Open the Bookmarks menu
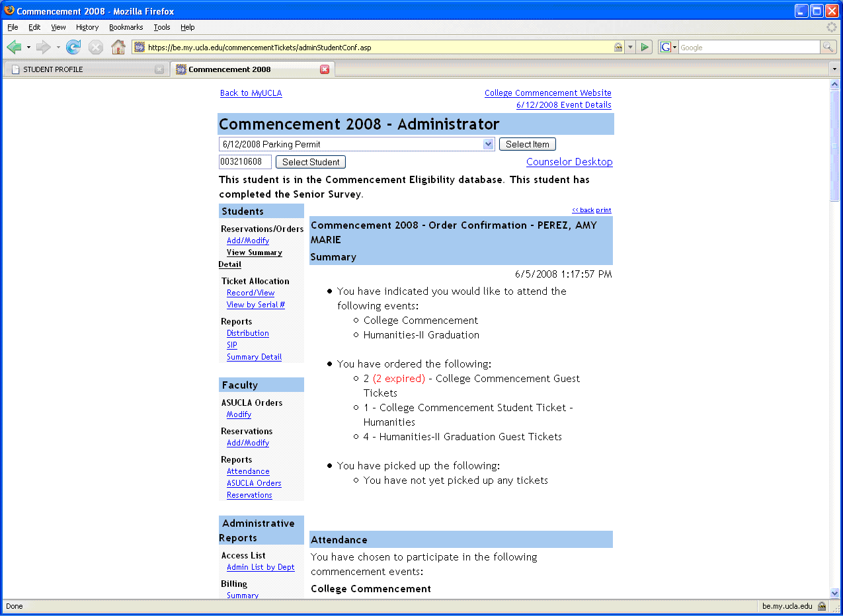This screenshot has width=843, height=616. click(126, 27)
